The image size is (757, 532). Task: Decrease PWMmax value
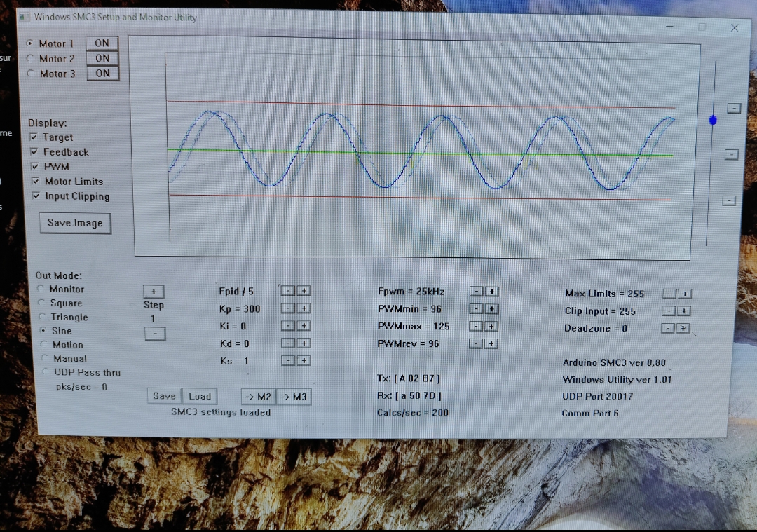[x=476, y=327]
